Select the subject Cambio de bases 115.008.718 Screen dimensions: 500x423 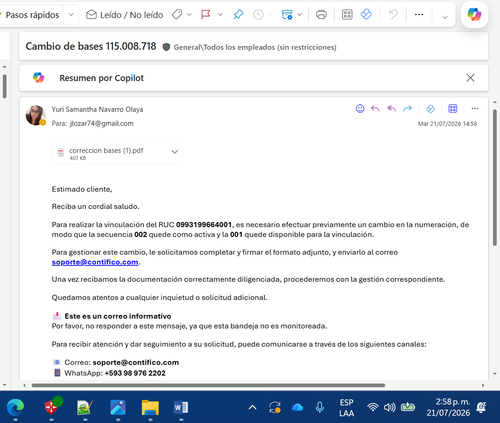(91, 46)
